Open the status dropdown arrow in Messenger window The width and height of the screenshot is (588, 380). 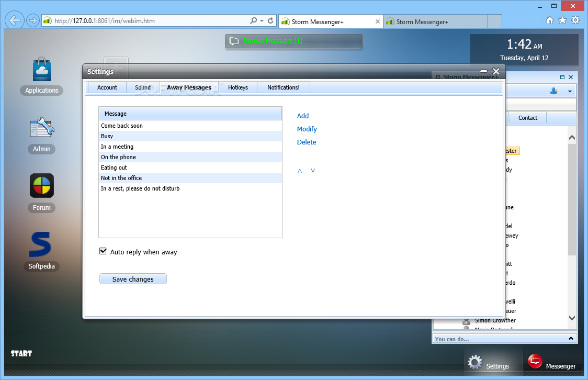click(x=570, y=91)
